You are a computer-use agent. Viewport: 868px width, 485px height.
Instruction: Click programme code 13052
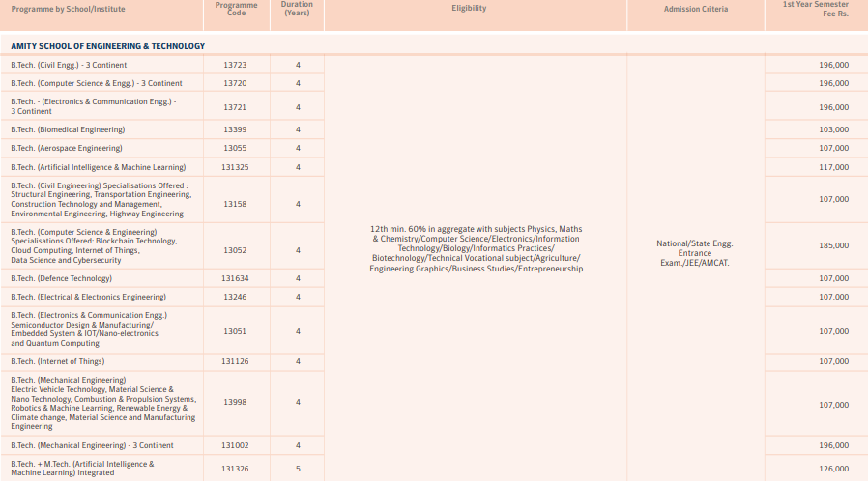pos(235,250)
